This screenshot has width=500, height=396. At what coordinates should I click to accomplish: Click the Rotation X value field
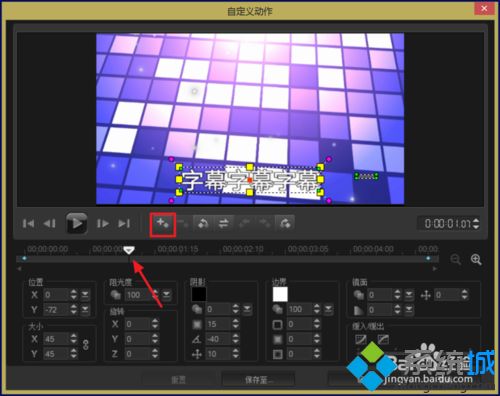[x=137, y=324]
